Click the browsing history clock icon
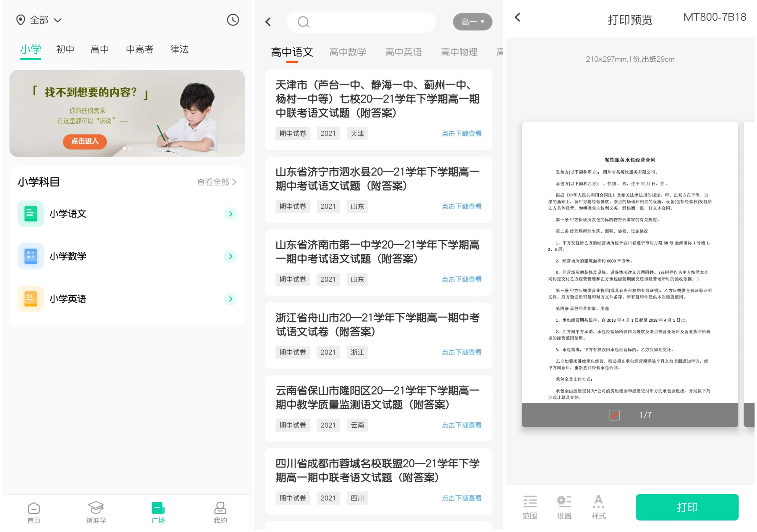The image size is (757, 532). pos(233,20)
